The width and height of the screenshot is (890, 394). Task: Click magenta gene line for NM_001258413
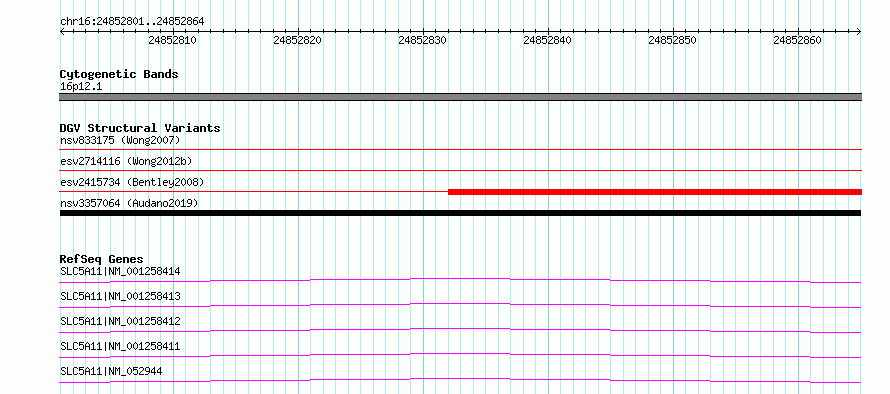coord(460,305)
